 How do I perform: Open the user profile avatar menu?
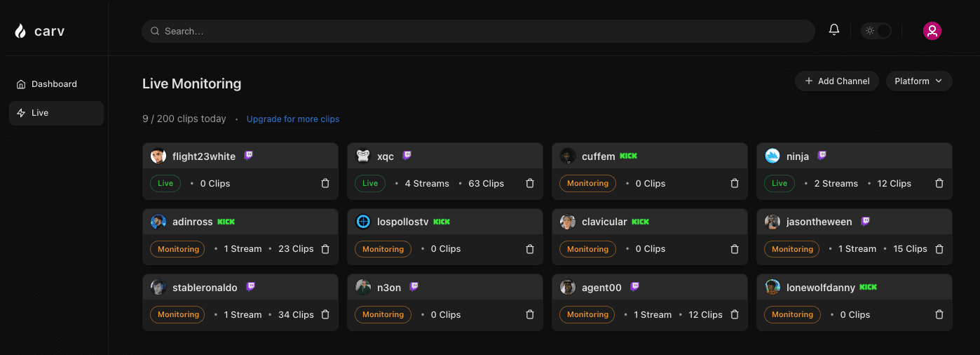932,31
